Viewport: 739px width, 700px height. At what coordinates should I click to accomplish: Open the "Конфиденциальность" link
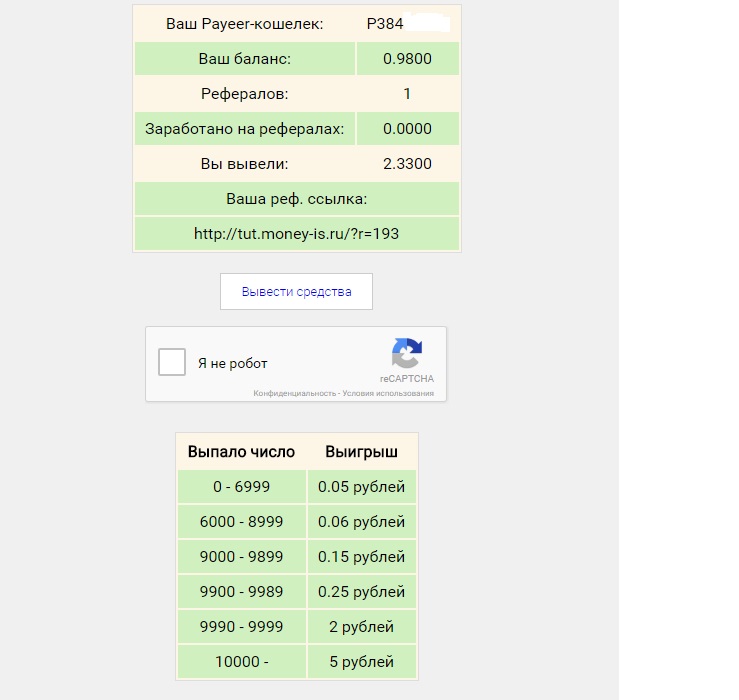(294, 394)
